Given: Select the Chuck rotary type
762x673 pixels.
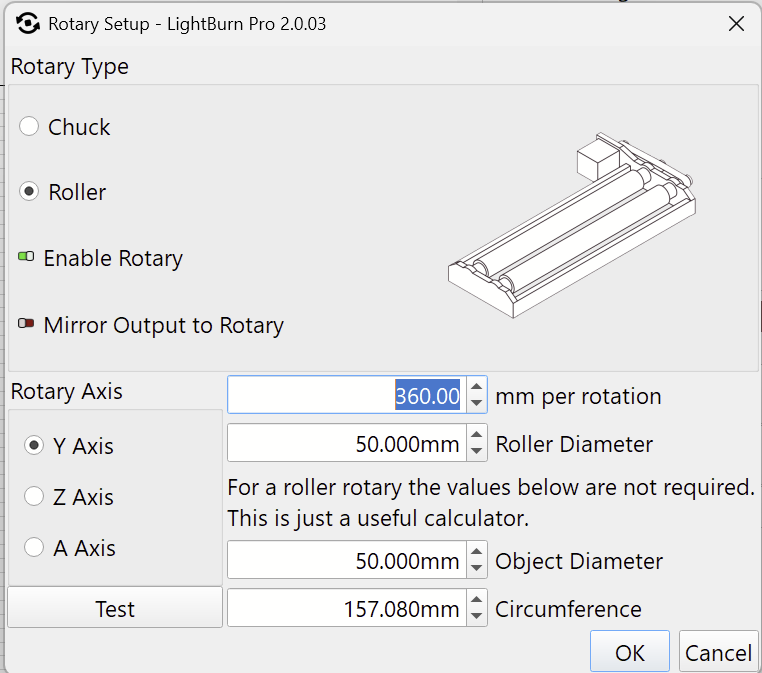Looking at the screenshot, I should (29, 126).
